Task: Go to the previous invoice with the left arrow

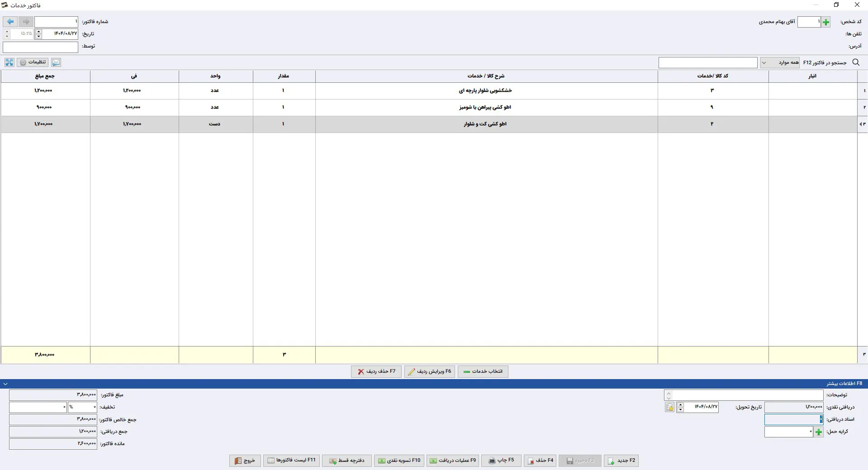Action: [10, 22]
